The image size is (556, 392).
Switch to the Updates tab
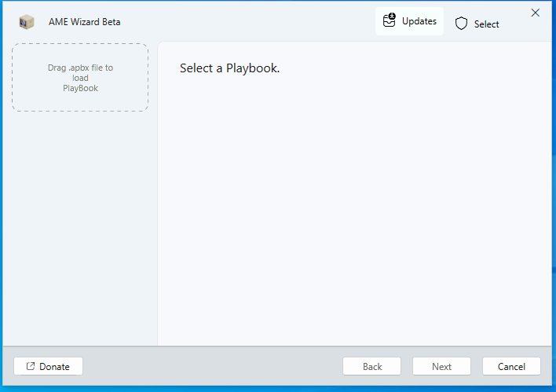pyautogui.click(x=409, y=21)
